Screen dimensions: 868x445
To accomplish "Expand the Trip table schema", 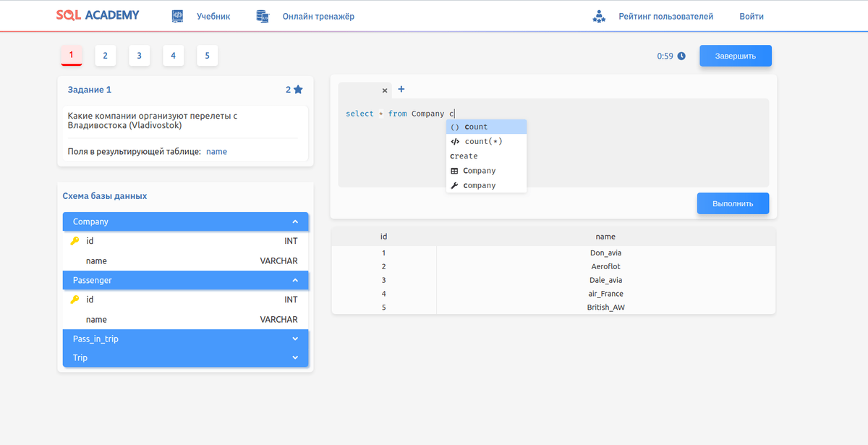I will click(x=295, y=357).
